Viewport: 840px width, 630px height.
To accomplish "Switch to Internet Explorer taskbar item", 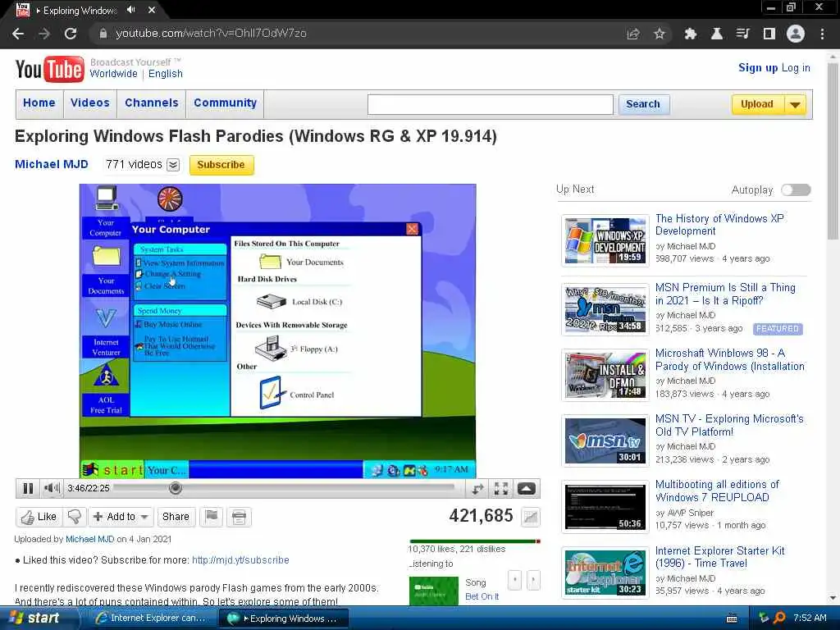I will 150,619.
